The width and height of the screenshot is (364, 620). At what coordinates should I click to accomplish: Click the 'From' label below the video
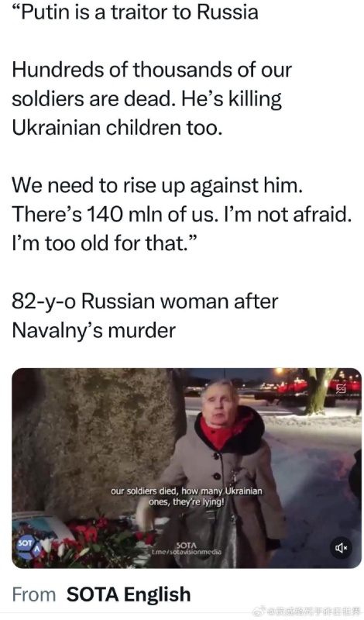34,594
